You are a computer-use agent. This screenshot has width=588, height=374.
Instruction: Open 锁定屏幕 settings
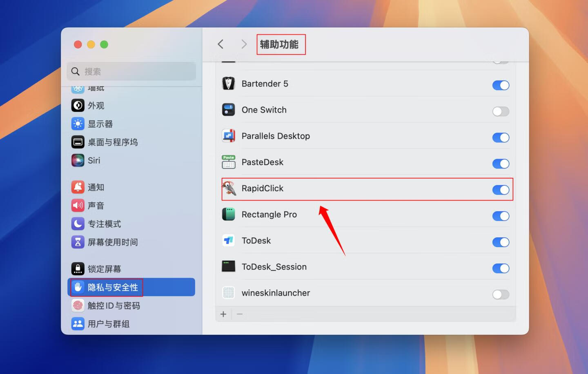click(131, 269)
